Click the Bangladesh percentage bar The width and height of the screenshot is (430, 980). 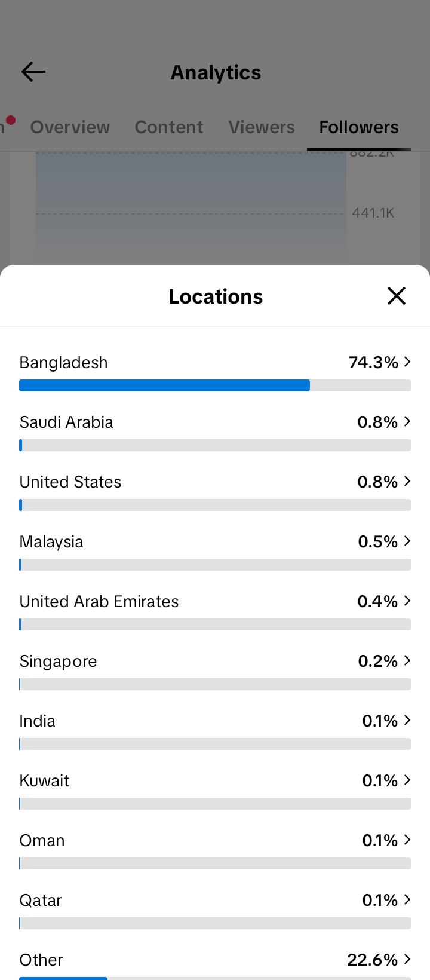pos(215,385)
